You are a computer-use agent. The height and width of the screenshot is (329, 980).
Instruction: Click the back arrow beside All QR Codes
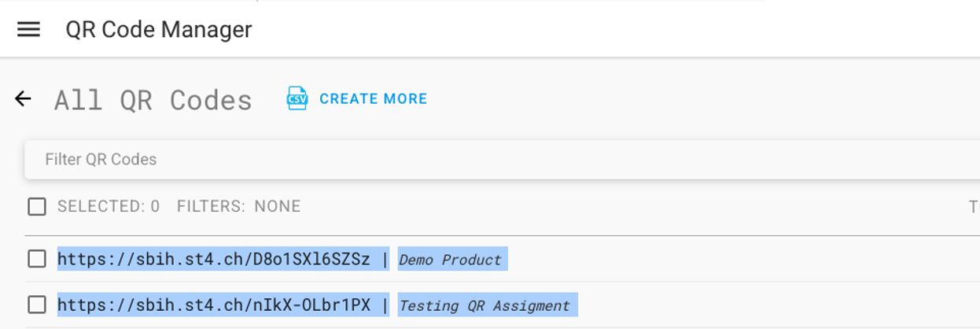coord(23,99)
